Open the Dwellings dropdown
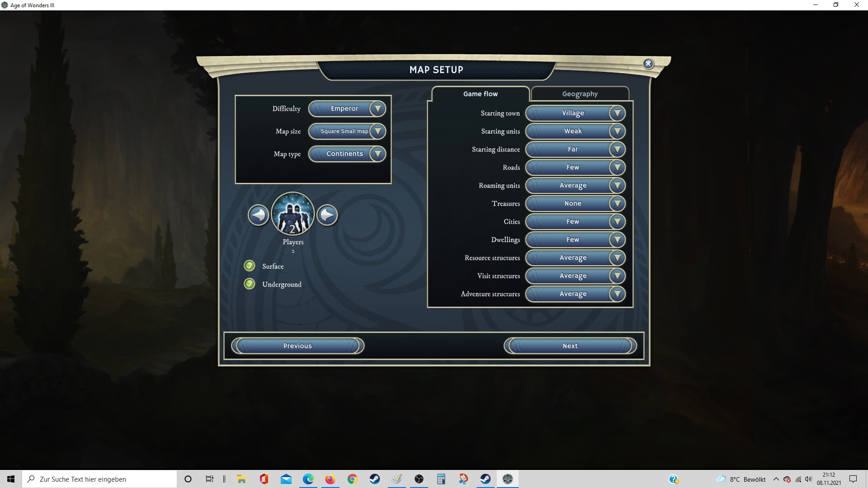Image resolution: width=868 pixels, height=488 pixels. click(576, 239)
